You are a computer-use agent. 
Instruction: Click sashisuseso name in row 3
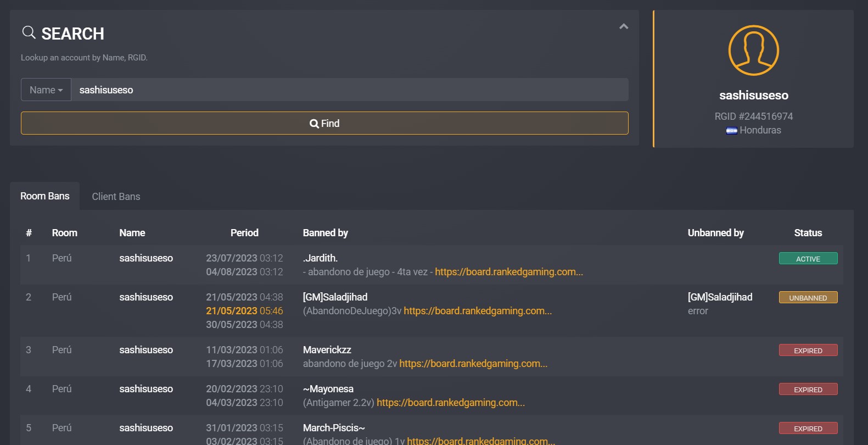pos(146,350)
